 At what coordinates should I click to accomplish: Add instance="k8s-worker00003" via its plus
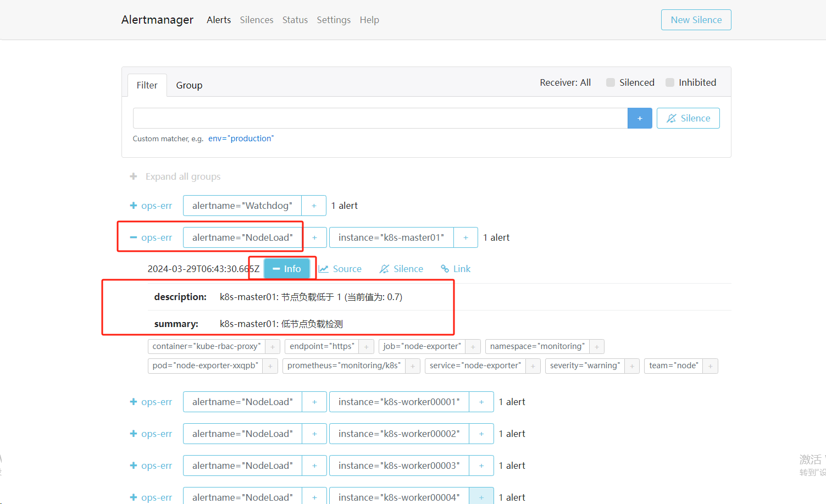tap(481, 466)
